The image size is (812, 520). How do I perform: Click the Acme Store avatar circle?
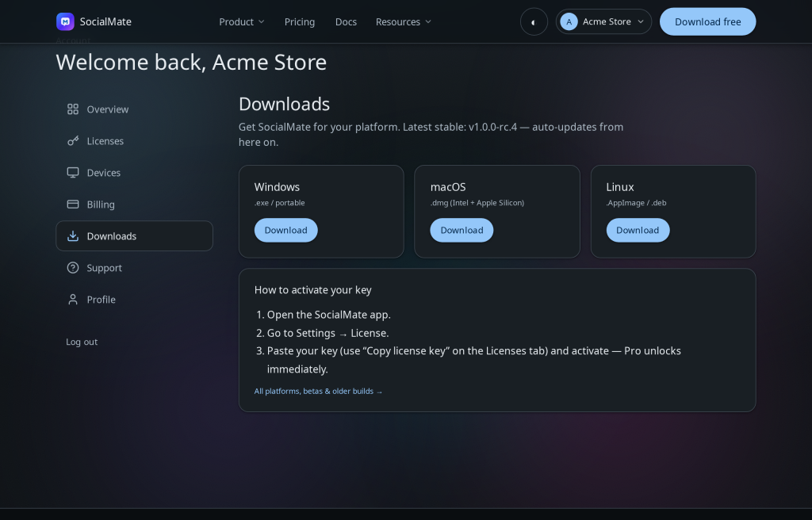click(569, 21)
